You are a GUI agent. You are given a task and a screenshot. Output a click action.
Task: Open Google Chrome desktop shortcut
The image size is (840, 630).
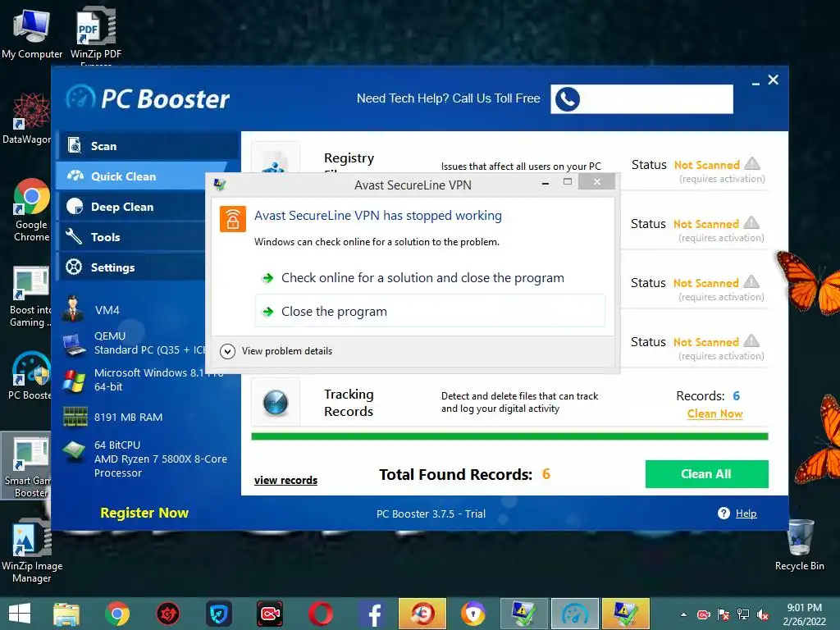[x=32, y=211]
